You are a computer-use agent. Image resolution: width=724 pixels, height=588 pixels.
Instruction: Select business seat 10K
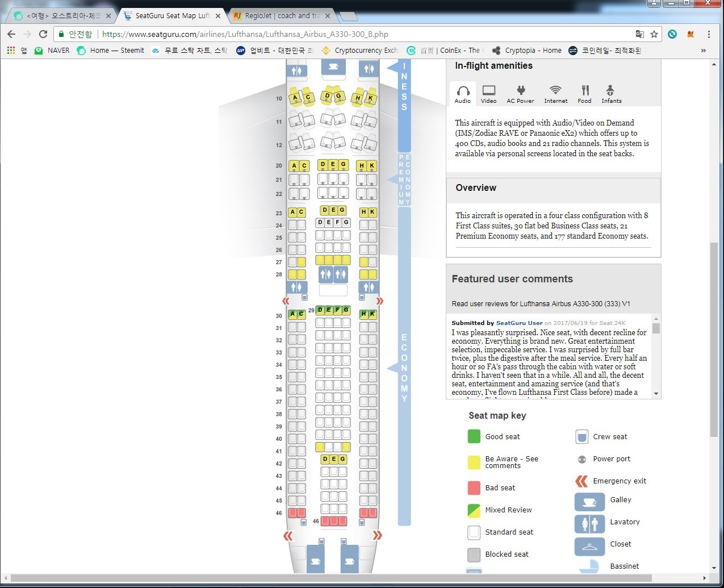pyautogui.click(x=370, y=98)
